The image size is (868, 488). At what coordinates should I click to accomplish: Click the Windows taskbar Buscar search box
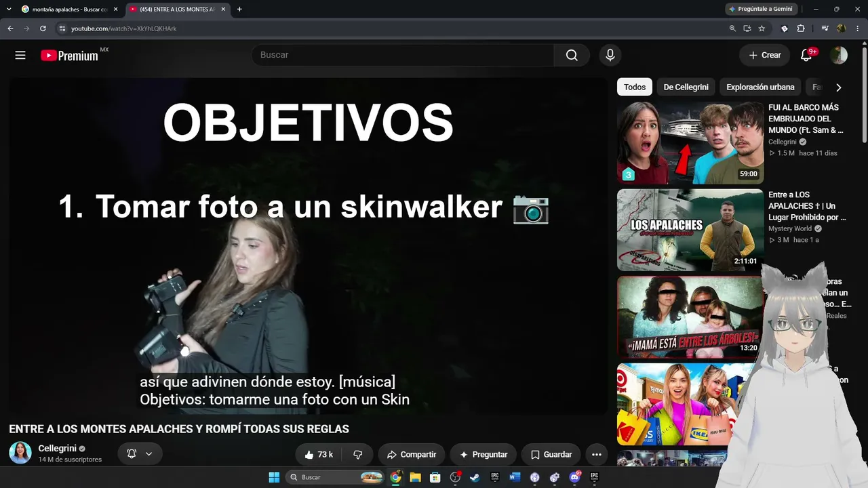click(334, 477)
